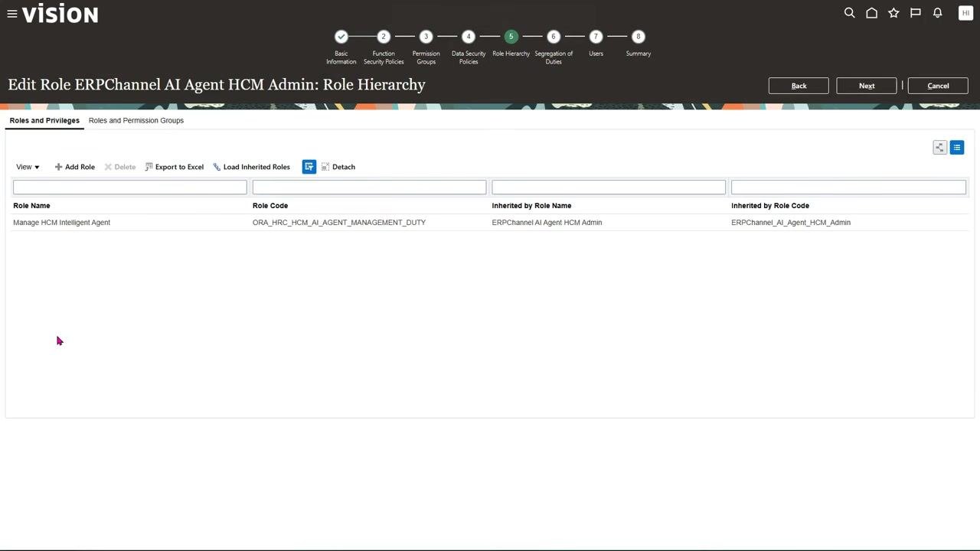This screenshot has height=551, width=980.
Task: Click the search magnifier icon
Action: tap(849, 13)
